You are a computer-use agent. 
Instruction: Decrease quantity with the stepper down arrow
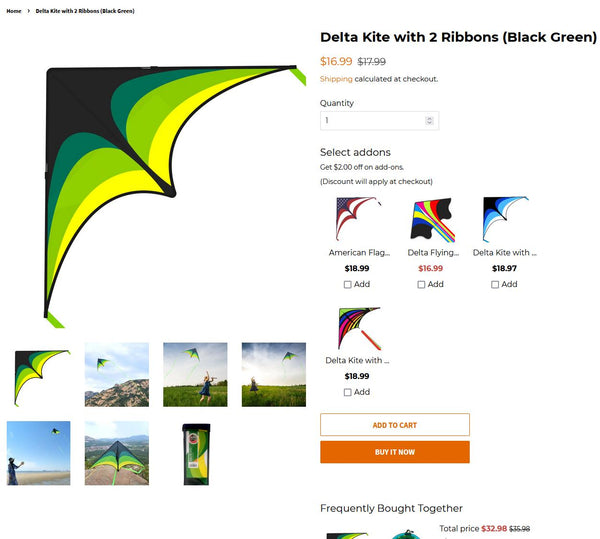[x=429, y=123]
